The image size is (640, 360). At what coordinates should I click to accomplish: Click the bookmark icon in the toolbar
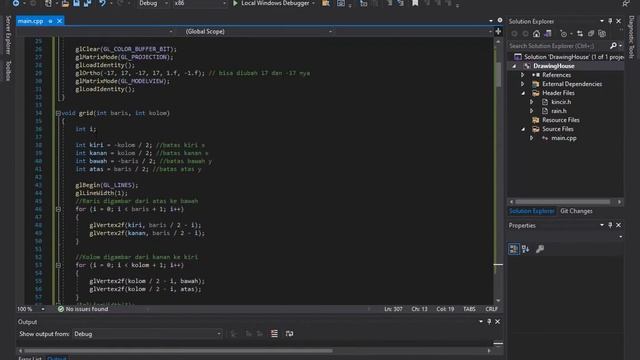coord(415,3)
